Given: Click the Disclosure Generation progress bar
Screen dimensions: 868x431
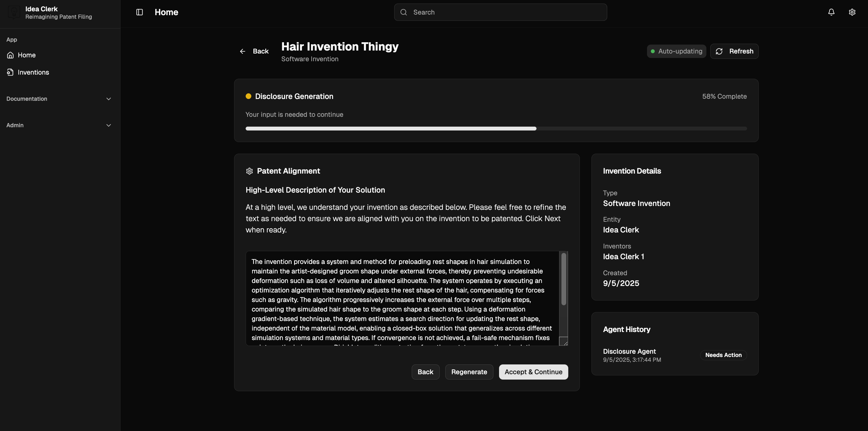Looking at the screenshot, I should 496,128.
